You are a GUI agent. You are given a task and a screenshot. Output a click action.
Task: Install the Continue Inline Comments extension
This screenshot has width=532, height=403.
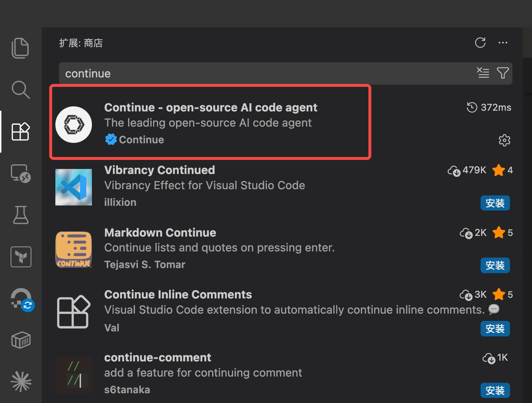(495, 329)
